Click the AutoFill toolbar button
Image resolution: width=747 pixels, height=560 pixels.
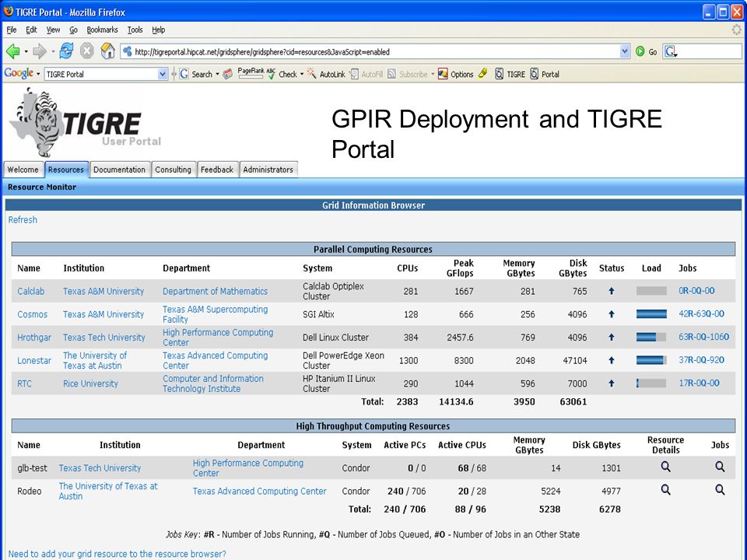(x=366, y=75)
